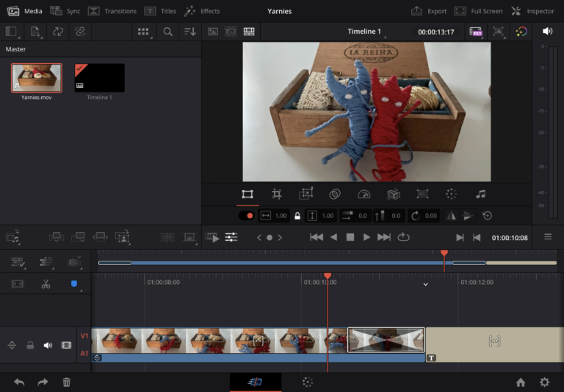Play the timeline forward

366,237
